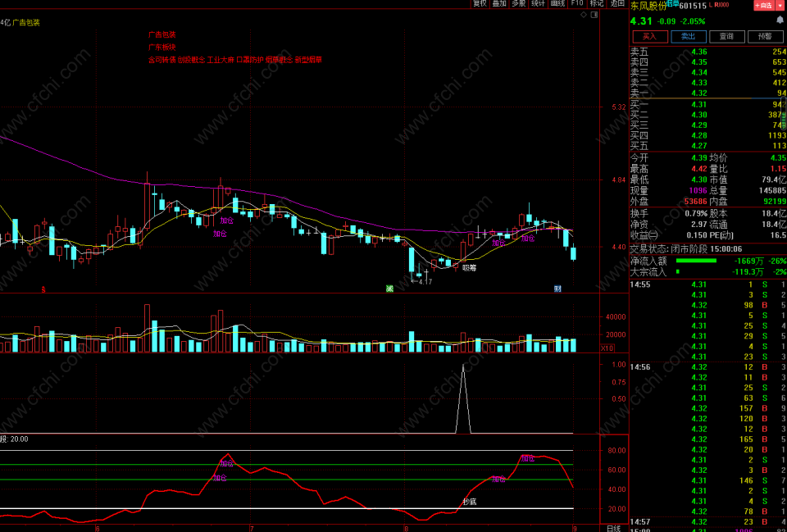Click the 吸筹 signal label on chart
This screenshot has width=787, height=532.
[x=469, y=268]
